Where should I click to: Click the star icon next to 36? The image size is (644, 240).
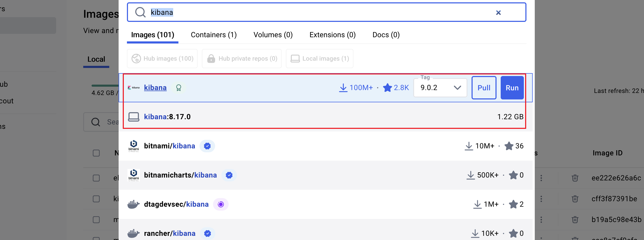point(509,146)
